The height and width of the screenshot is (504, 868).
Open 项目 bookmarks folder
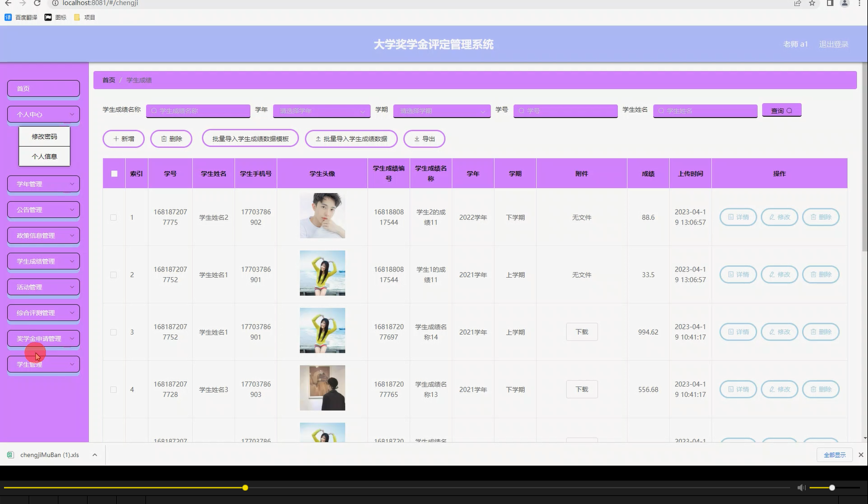tap(85, 17)
